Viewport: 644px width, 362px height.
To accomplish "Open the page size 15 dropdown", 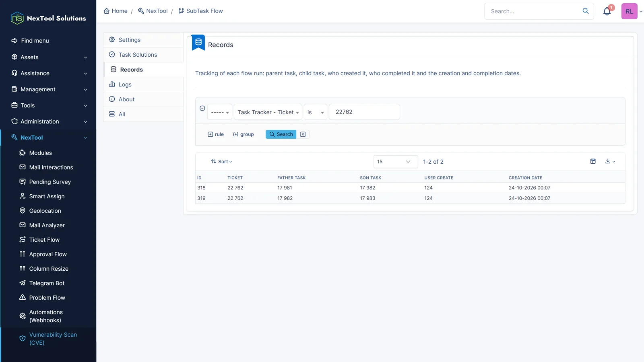I will click(x=396, y=162).
